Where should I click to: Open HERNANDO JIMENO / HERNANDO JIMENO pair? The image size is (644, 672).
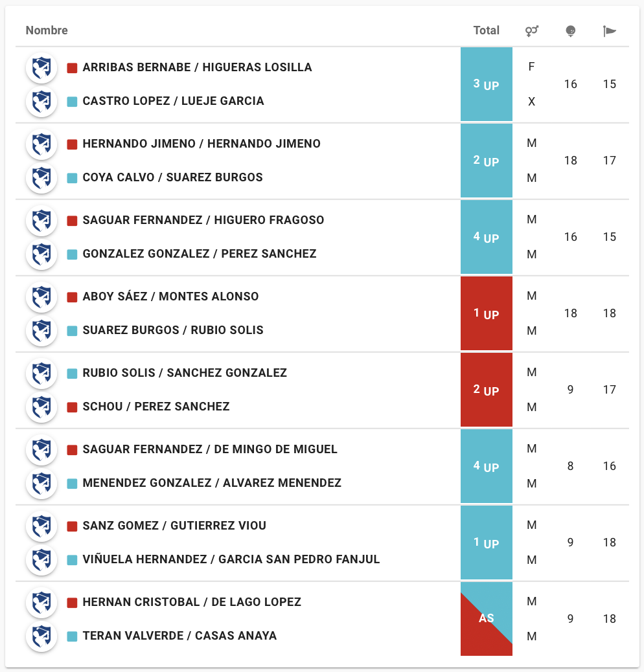pos(201,144)
